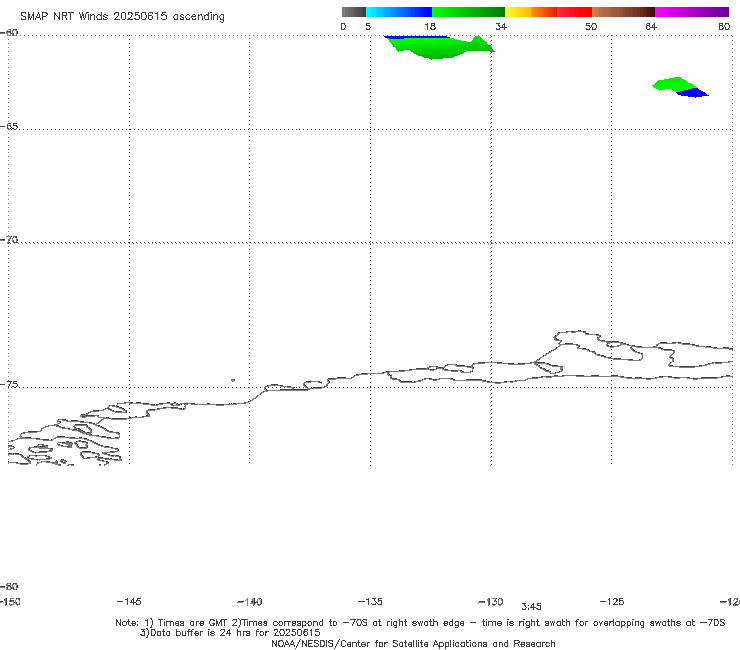Click the note 'Data buffer is 24 hrs'
The width and height of the screenshot is (740, 650).
230,633
